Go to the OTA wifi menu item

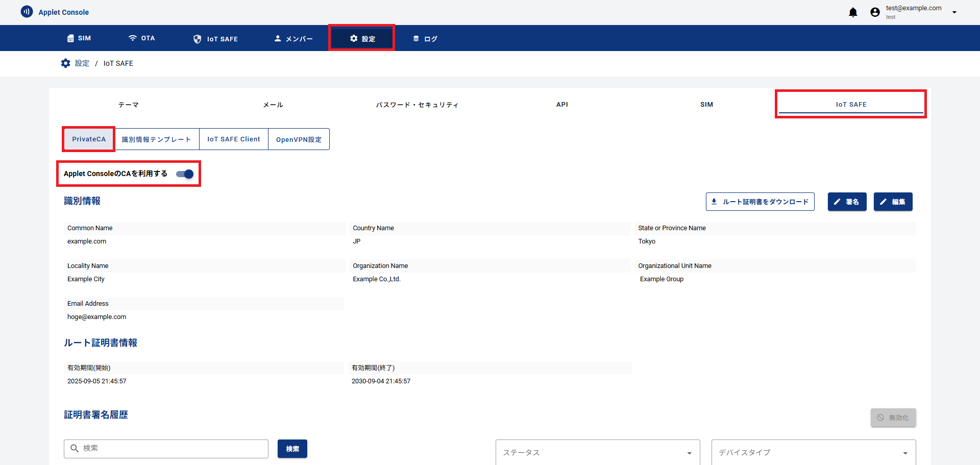141,38
